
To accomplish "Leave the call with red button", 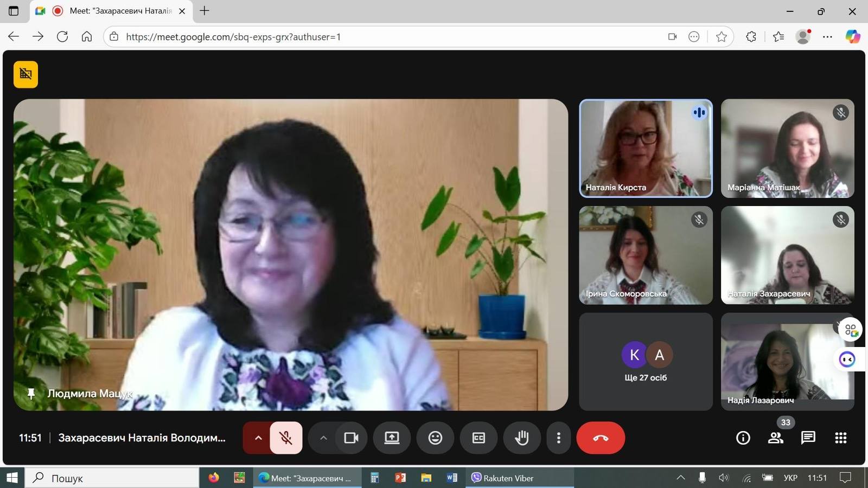I will point(600,438).
